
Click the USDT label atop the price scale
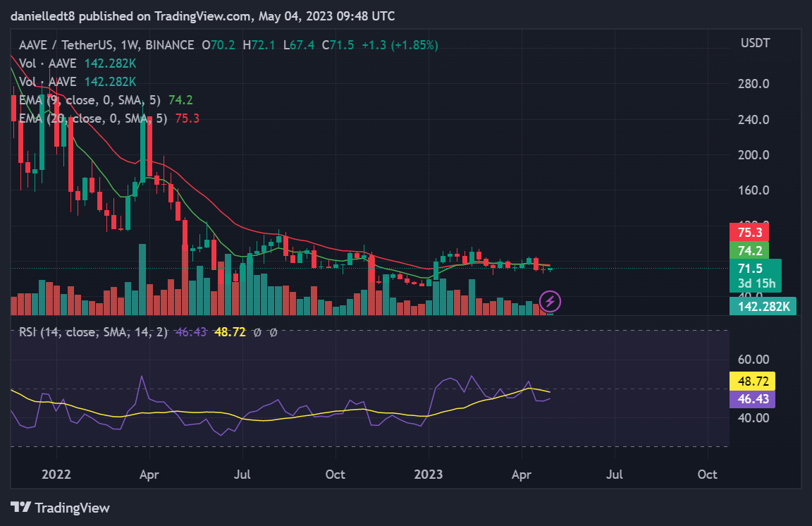click(754, 42)
